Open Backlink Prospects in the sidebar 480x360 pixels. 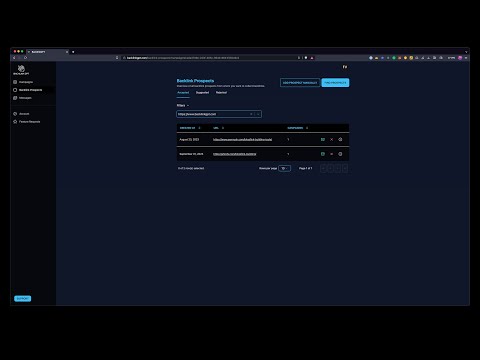click(28, 90)
